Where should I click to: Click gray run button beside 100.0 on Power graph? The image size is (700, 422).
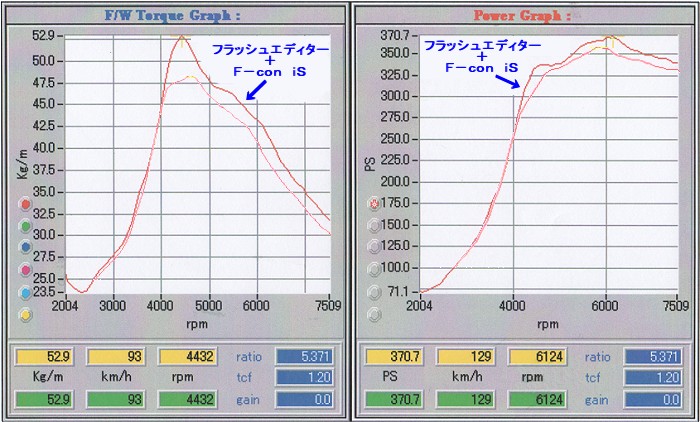tap(374, 269)
